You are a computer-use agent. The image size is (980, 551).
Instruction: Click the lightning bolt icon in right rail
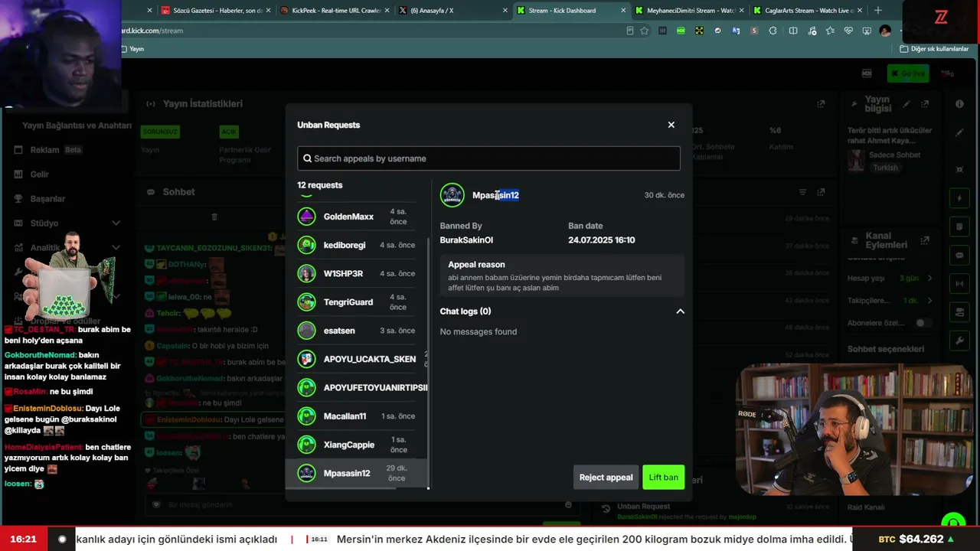coord(959,199)
